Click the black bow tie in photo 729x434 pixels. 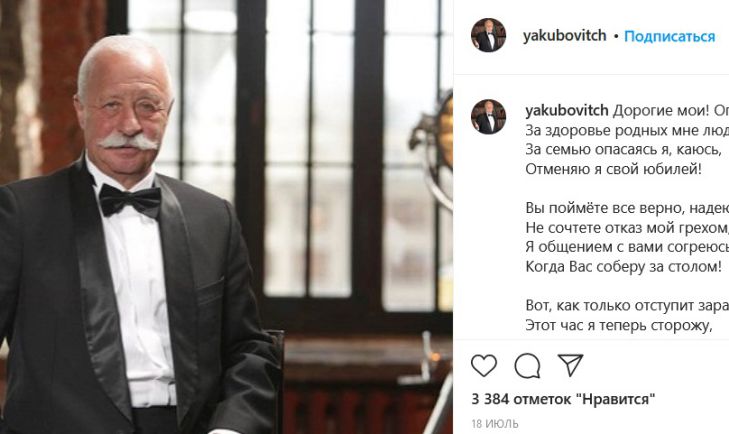[x=130, y=200]
